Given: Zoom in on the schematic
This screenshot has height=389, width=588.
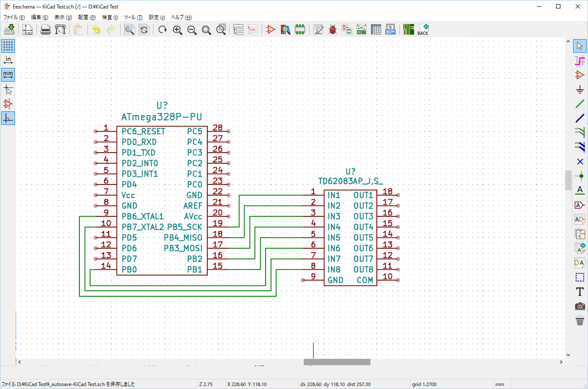Looking at the screenshot, I should pyautogui.click(x=177, y=29).
